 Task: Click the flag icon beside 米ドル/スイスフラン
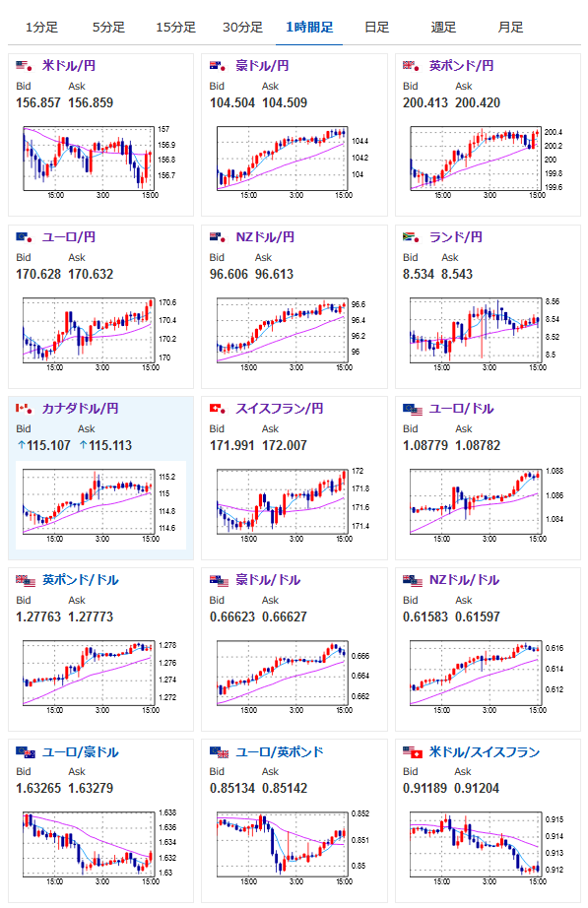(413, 752)
